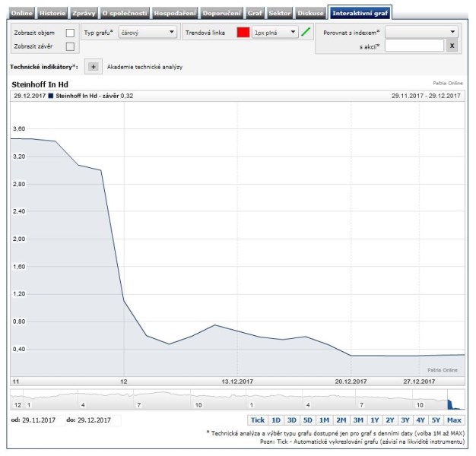476x456 pixels.
Task: Click the s akcií input field
Action: (414, 46)
